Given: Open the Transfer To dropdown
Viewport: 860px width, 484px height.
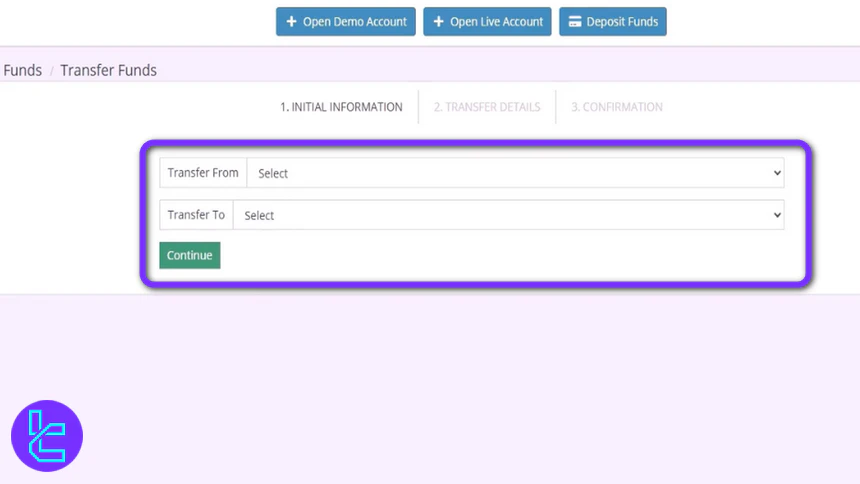Looking at the screenshot, I should [507, 215].
